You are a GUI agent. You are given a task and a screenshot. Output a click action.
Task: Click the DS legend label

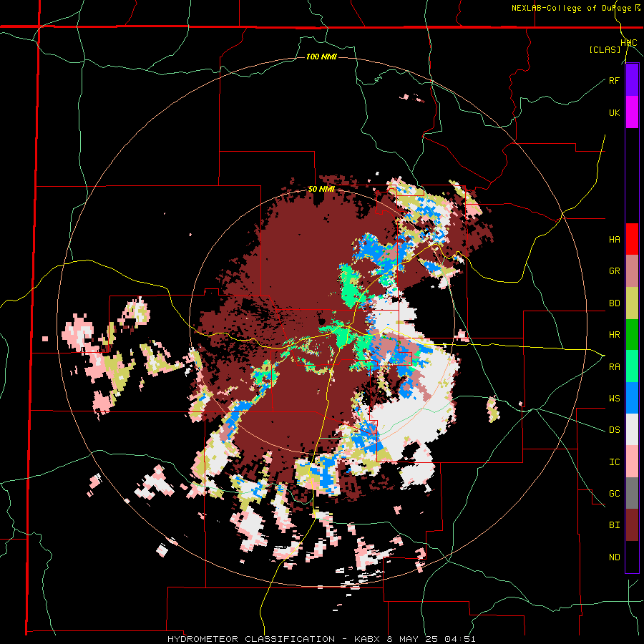click(x=614, y=430)
